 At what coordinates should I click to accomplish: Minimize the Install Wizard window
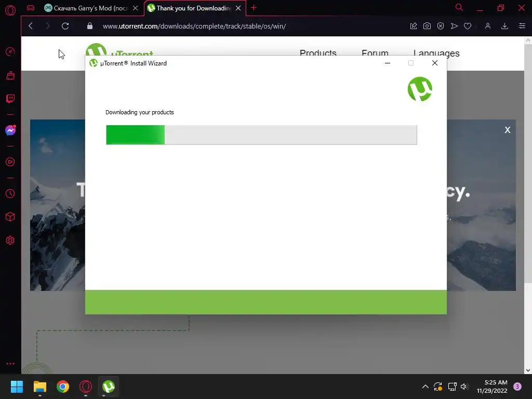coord(388,63)
